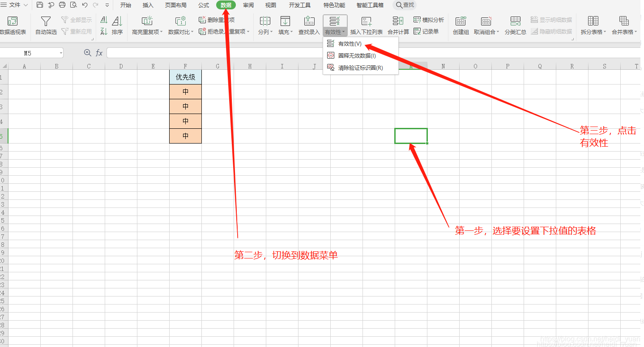Open the 排序 sort tool
The width and height of the screenshot is (644, 347).
pos(117,25)
